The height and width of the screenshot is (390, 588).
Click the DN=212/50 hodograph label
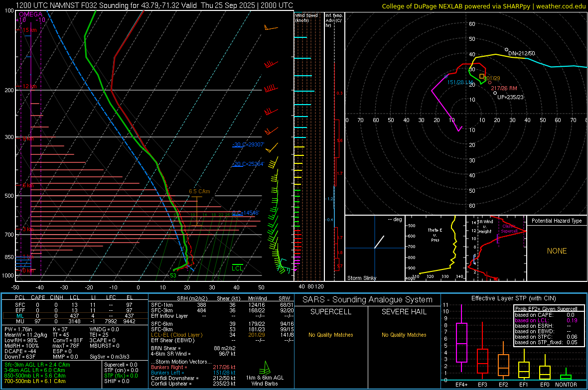coord(522,53)
